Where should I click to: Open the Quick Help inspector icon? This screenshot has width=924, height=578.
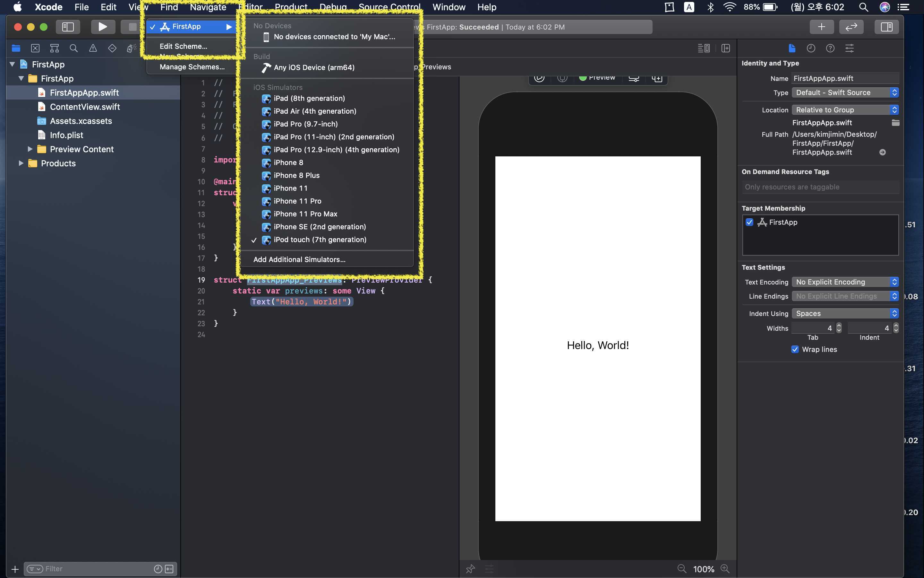coord(830,48)
